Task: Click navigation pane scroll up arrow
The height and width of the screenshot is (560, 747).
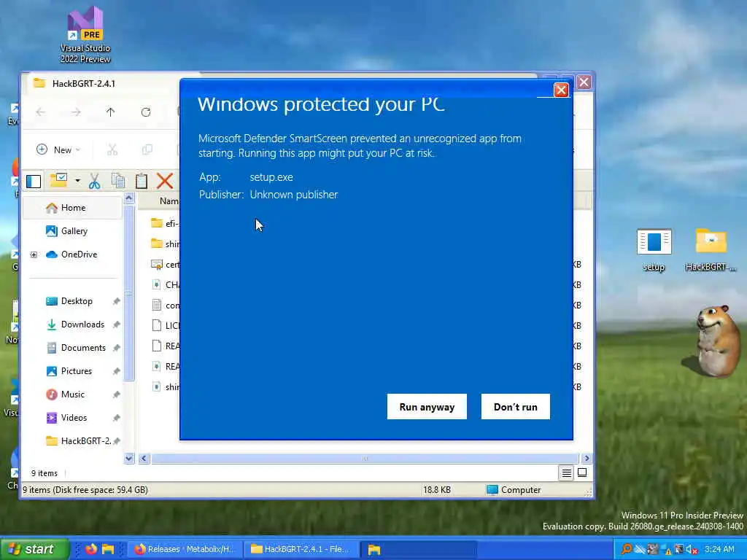Action: tap(129, 198)
